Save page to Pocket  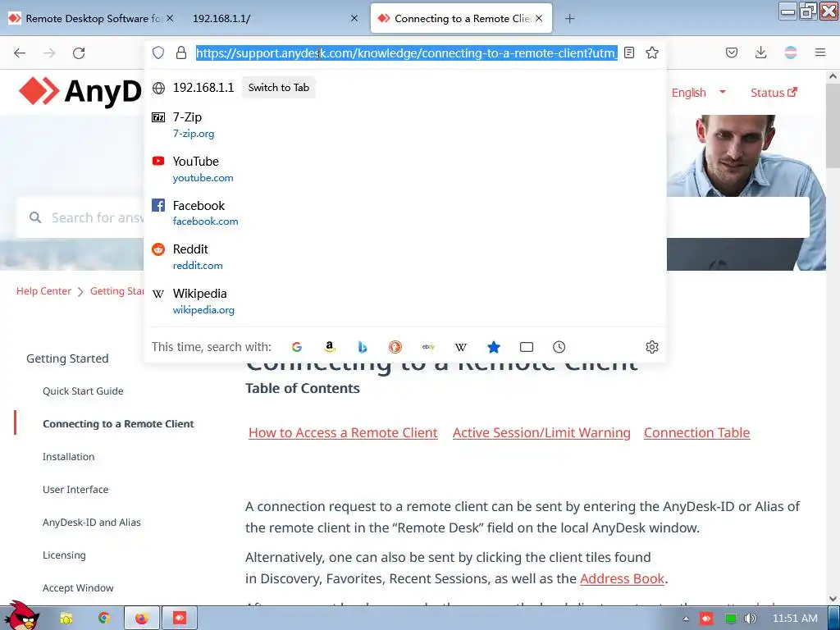tap(732, 52)
